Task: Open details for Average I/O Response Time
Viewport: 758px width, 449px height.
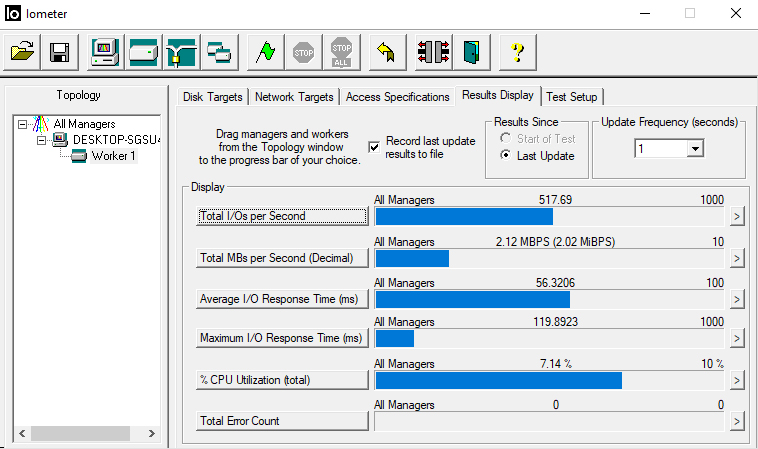Action: (736, 299)
